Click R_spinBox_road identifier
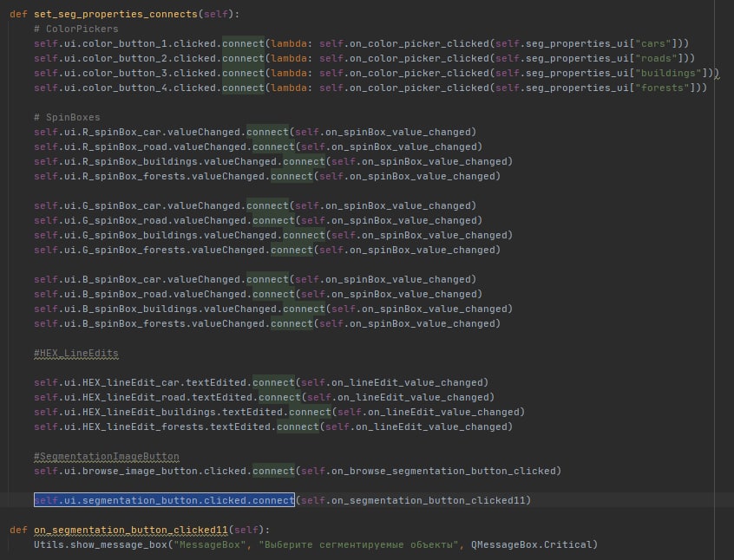This screenshot has width=734, height=560. click(125, 147)
